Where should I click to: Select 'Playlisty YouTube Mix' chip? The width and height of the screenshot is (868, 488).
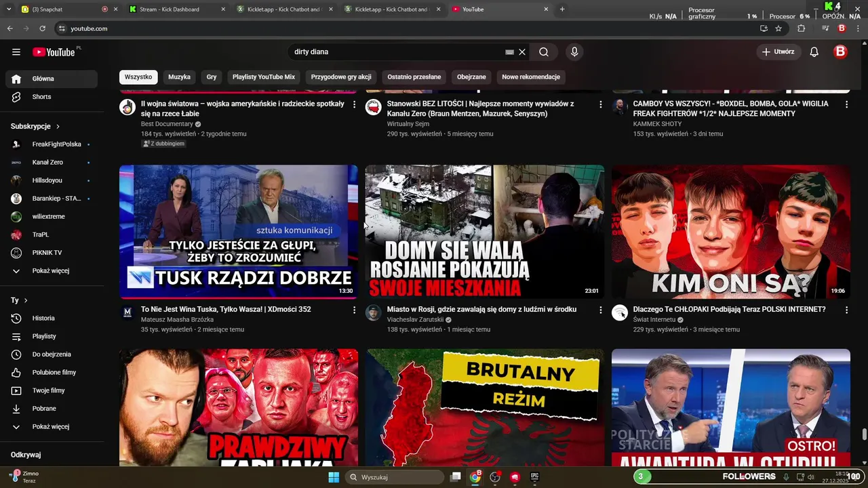(264, 77)
